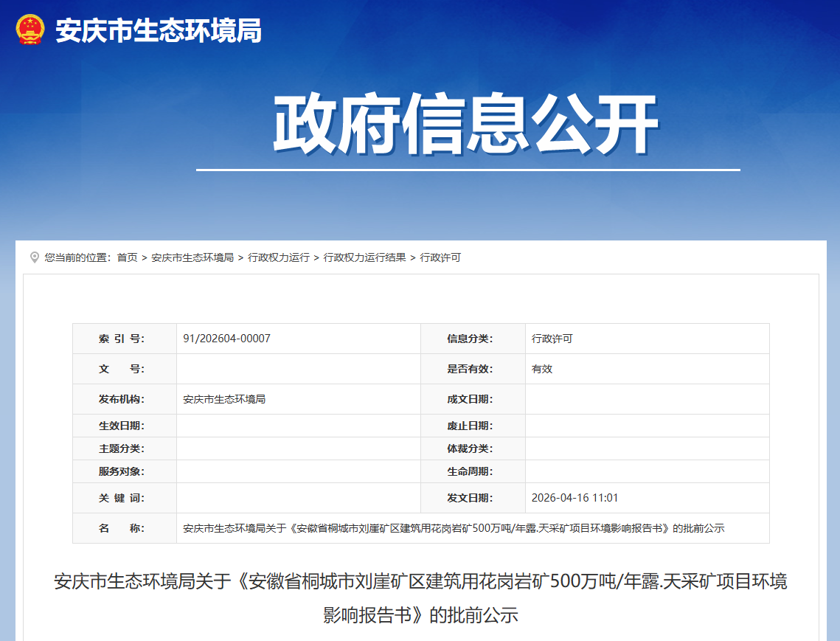
Task: Click 安庆市生态环境局 in the 发布机构 row
Action: coord(224,399)
